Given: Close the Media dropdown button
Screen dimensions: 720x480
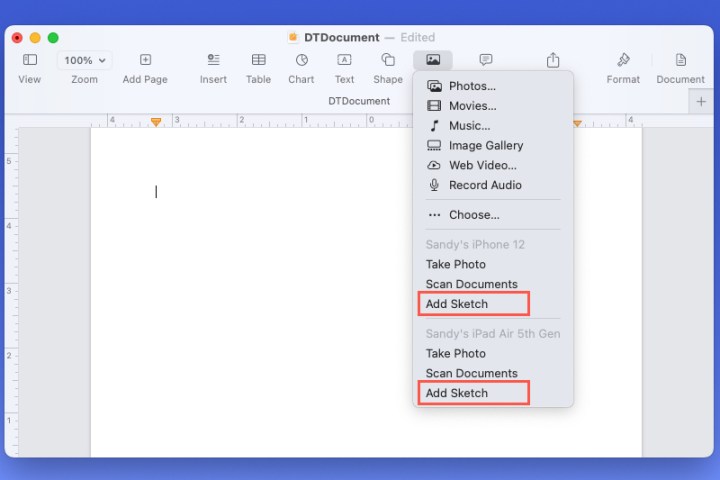Looking at the screenshot, I should 433,60.
